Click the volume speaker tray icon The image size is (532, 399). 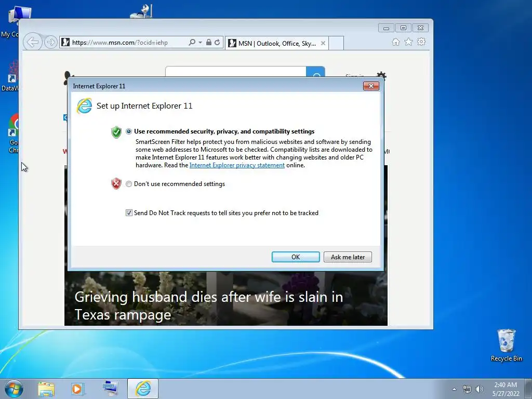coord(480,389)
